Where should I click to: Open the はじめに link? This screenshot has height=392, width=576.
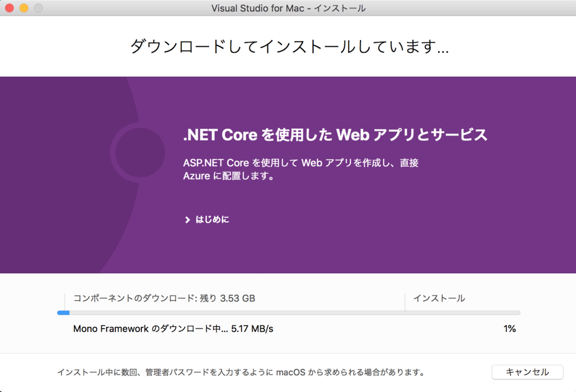[212, 220]
